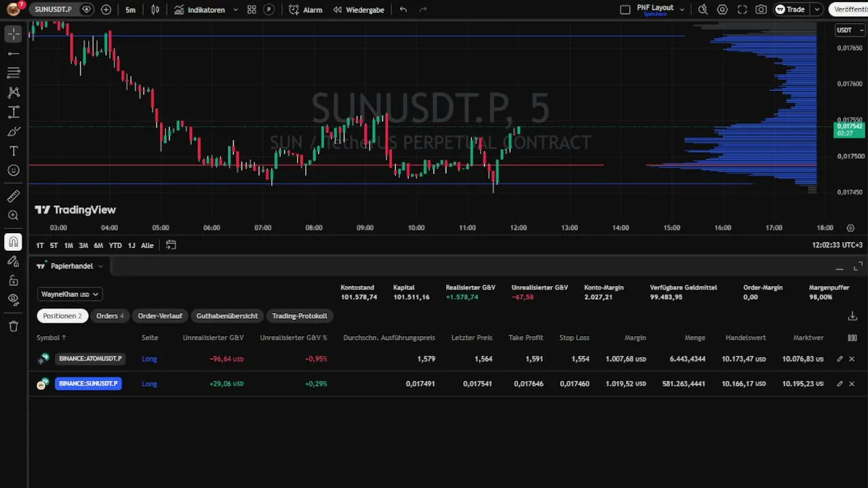Sort positions by Symbol column header
This screenshot has height=488, width=868.
[x=52, y=338]
